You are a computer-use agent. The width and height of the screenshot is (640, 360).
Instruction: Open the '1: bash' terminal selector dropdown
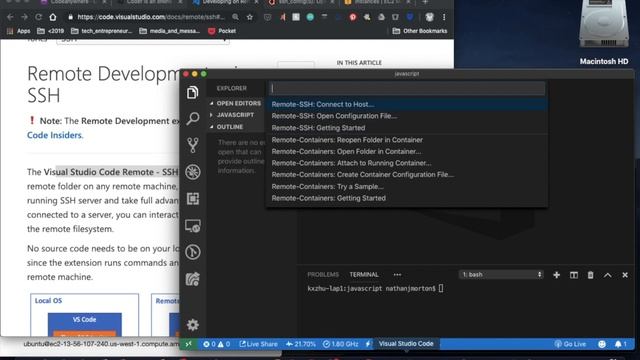pos(501,275)
